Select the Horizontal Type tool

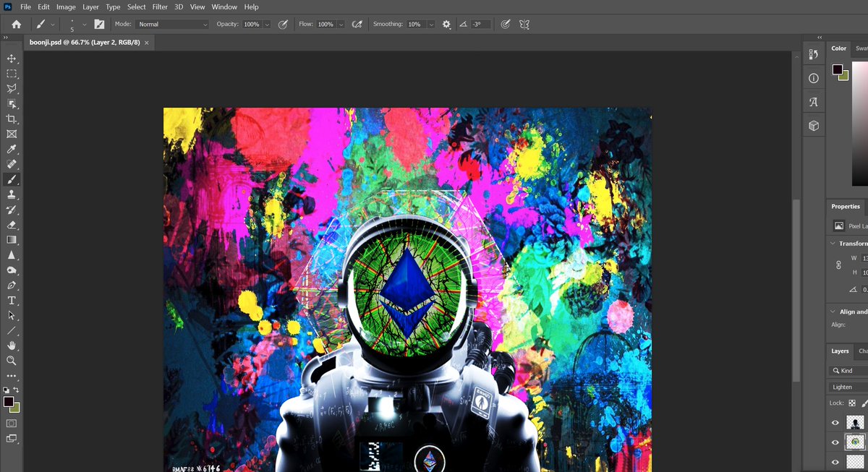tap(12, 301)
